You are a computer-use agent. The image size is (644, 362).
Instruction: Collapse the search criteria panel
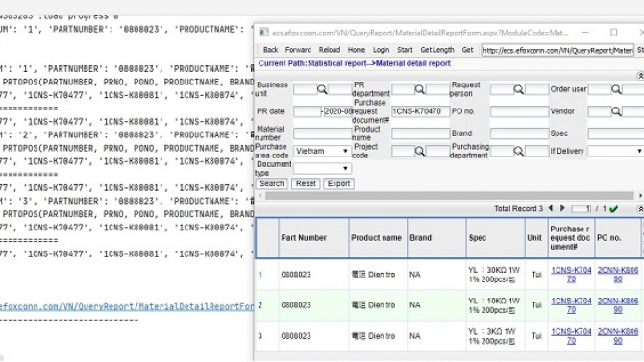[x=640, y=76]
